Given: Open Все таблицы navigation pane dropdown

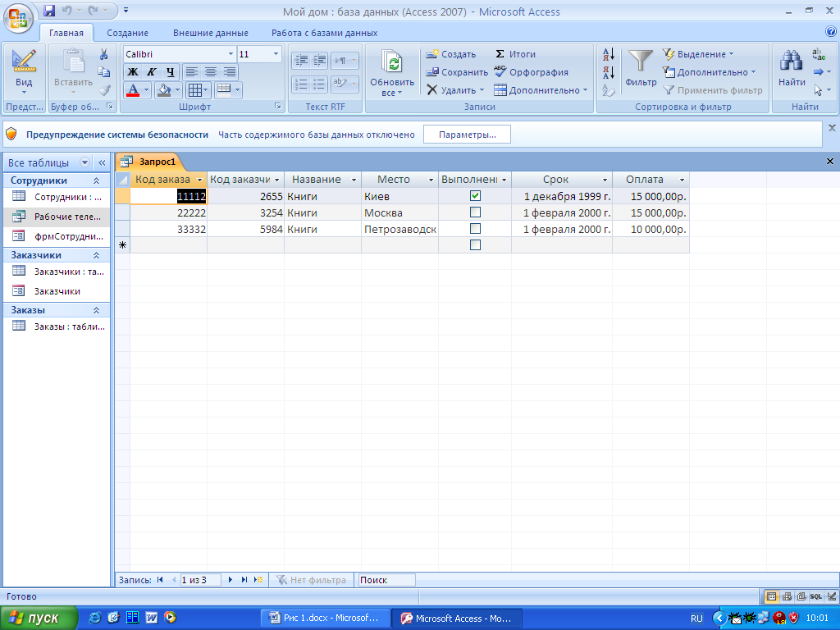Looking at the screenshot, I should (x=84, y=162).
